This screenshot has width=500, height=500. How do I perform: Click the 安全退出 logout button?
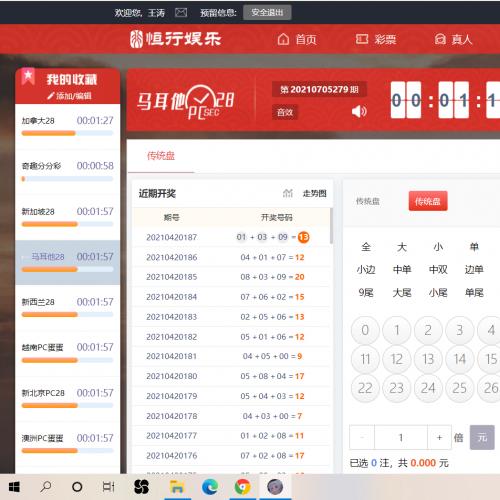click(x=267, y=13)
